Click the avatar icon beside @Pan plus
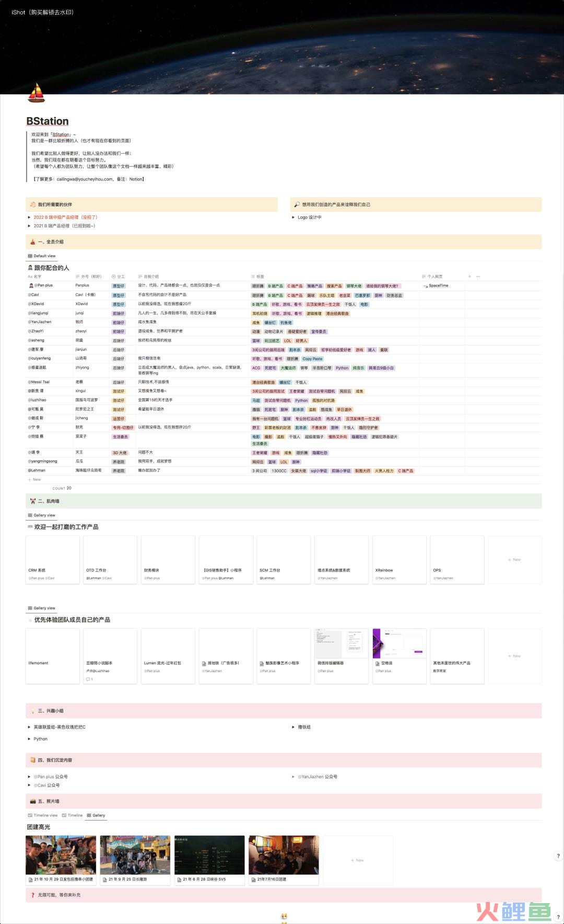This screenshot has height=924, width=564. click(31, 286)
